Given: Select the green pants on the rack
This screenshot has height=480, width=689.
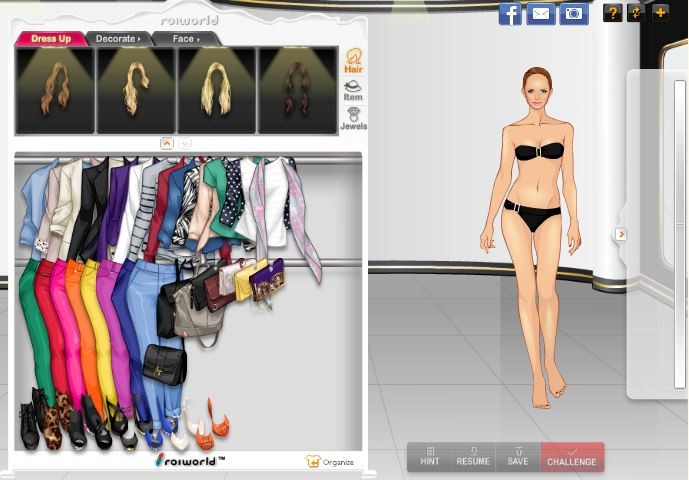Looking at the screenshot, I should pos(29,320).
